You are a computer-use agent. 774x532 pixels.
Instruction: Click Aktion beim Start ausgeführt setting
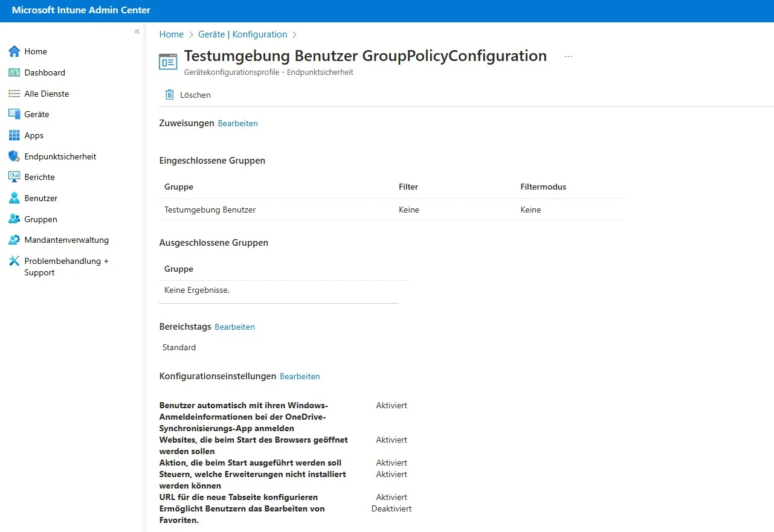[x=250, y=463]
